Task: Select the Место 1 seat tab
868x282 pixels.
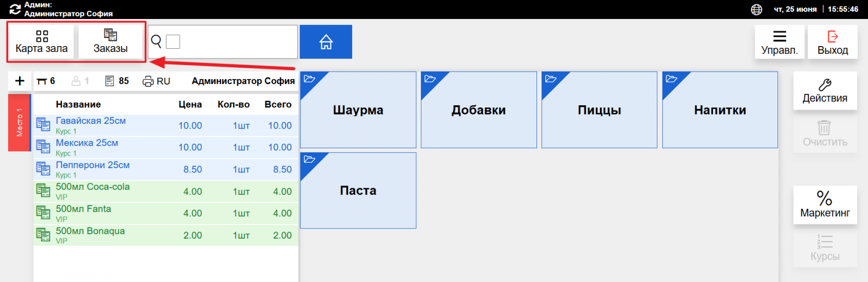Action: coord(20,123)
